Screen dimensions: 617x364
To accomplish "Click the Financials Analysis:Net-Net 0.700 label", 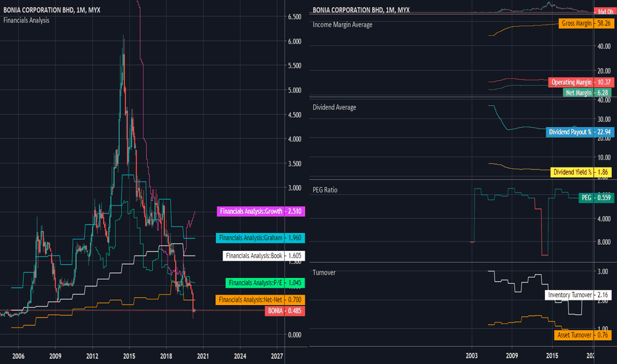I will pyautogui.click(x=260, y=299).
